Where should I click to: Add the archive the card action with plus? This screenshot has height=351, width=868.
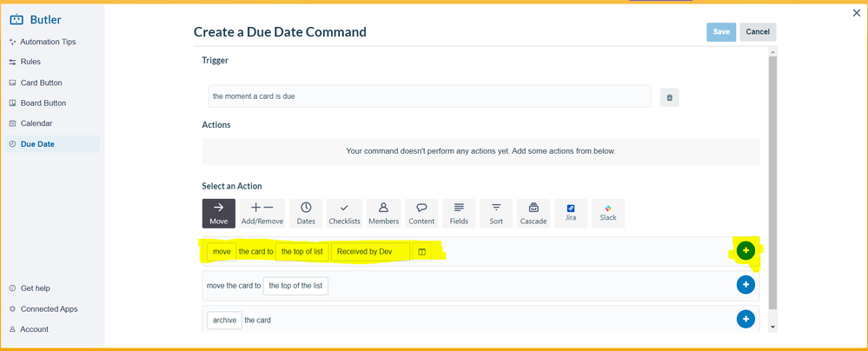pos(745,320)
